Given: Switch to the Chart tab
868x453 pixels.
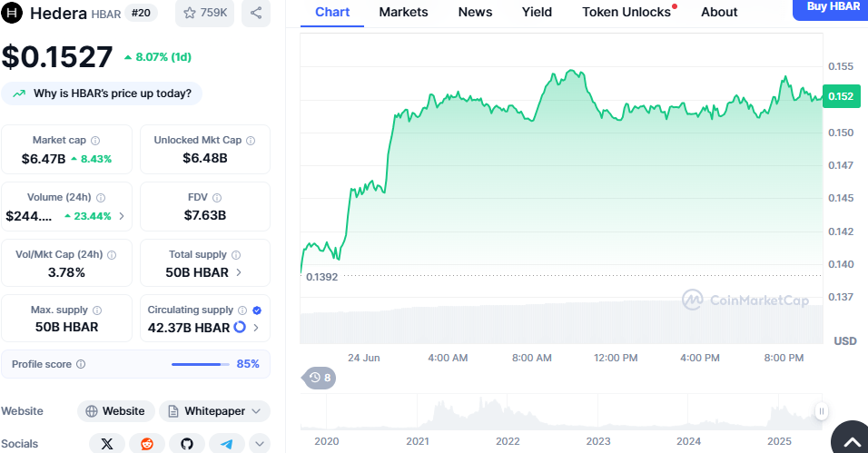Looking at the screenshot, I should 332,12.
